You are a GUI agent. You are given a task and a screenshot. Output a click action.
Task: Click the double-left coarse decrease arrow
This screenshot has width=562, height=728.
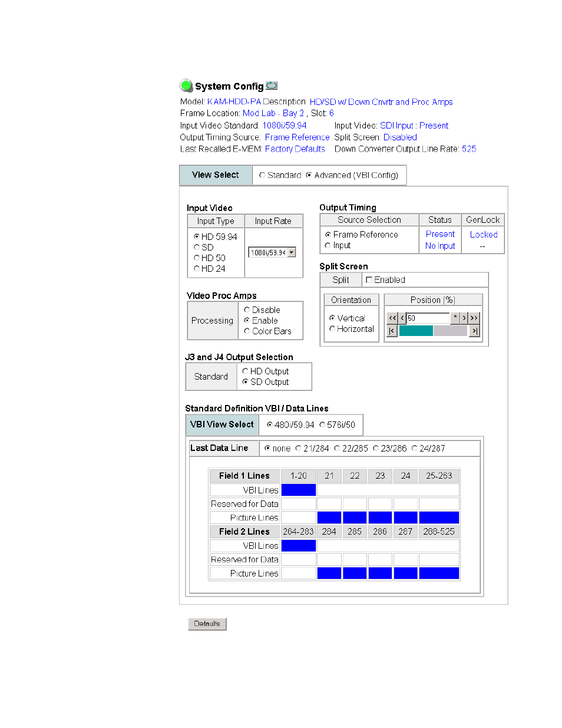click(x=392, y=318)
